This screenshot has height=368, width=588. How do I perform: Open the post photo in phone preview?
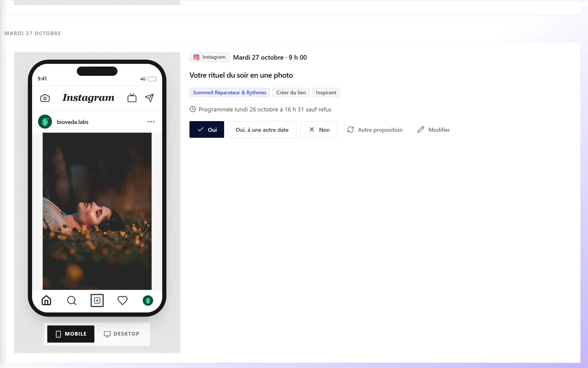(x=97, y=211)
